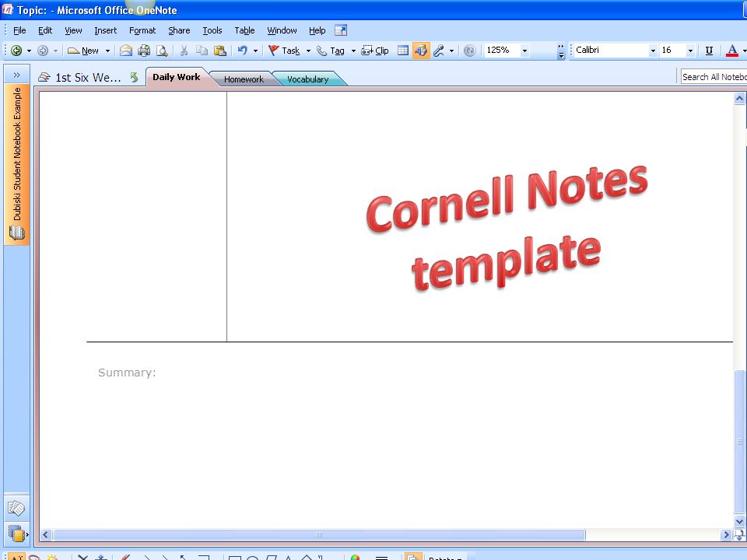Open Print Preview from toolbar
Image resolution: width=747 pixels, height=560 pixels.
tap(162, 51)
